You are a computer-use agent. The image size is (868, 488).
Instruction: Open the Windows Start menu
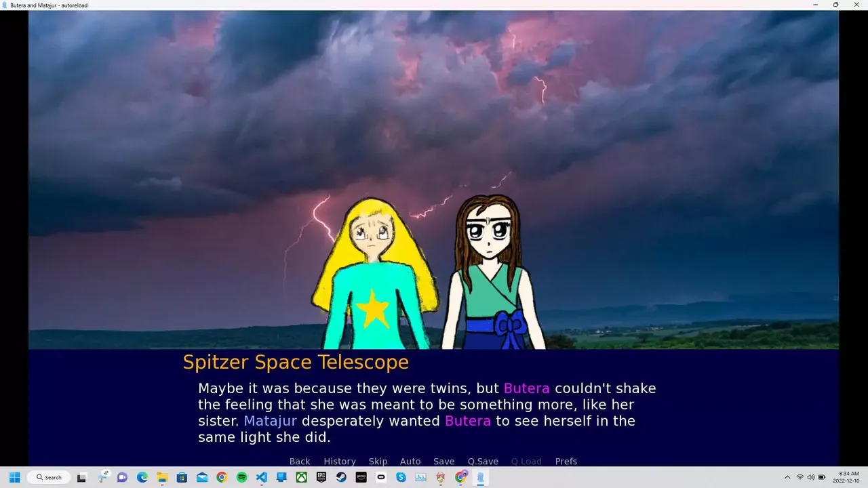pos(14,477)
